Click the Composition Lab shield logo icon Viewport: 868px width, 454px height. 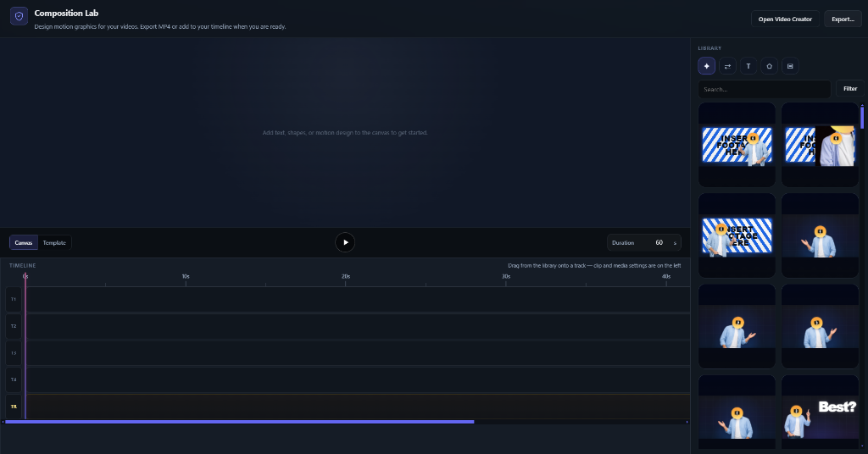(x=19, y=17)
